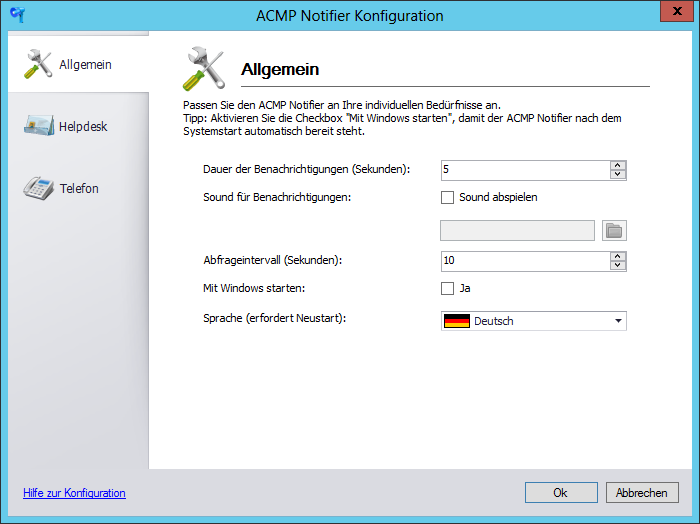This screenshot has width=700, height=524.
Task: Click the ACMP Notifier title bar icon
Action: tap(17, 15)
